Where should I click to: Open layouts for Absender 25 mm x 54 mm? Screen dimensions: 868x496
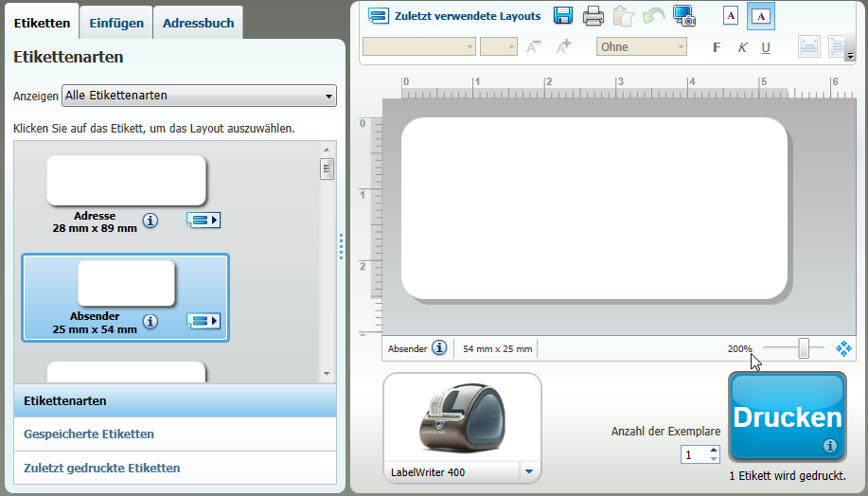click(204, 321)
